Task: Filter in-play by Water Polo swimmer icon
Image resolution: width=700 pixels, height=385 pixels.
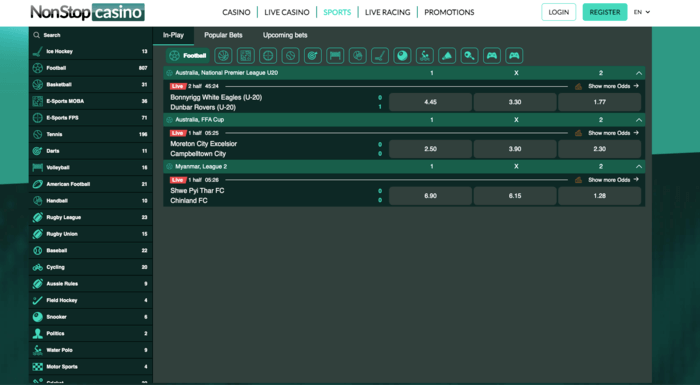Action: [425, 56]
